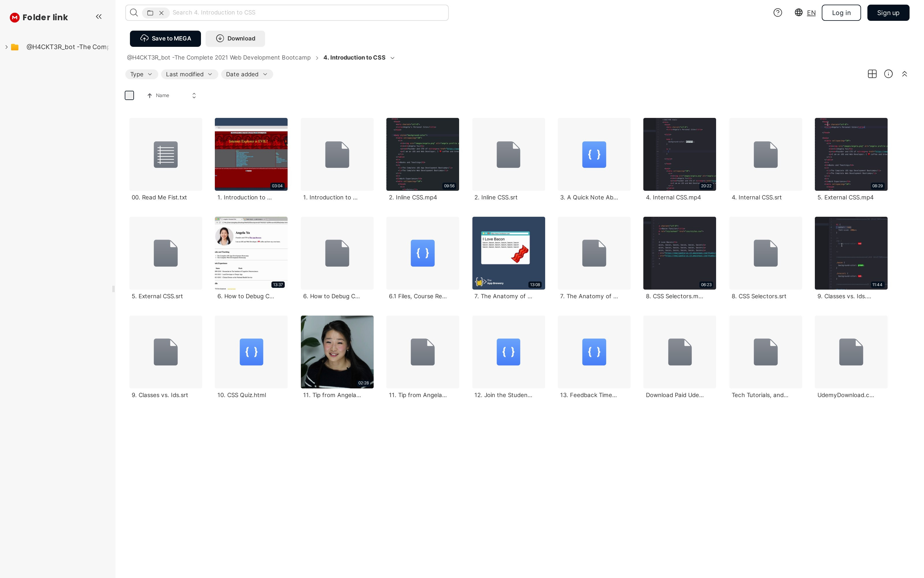Collapse the sidebar with double chevron

[x=98, y=16]
